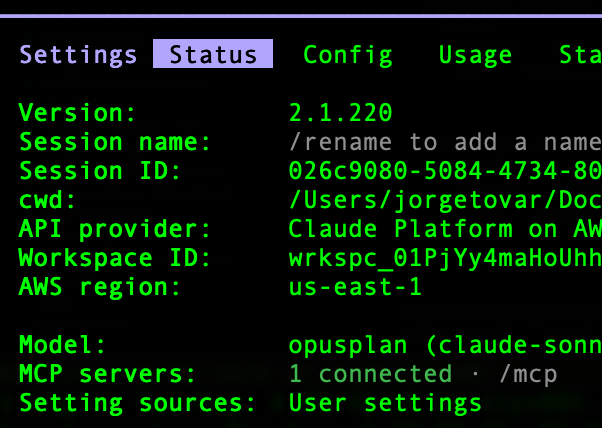The height and width of the screenshot is (428, 602).
Task: Click the Session name: label
Action: (x=115, y=142)
